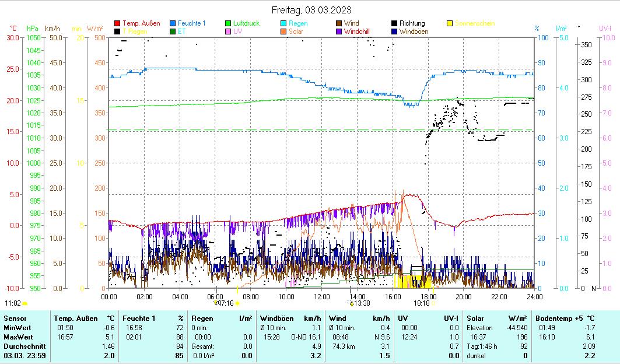Select the Windböen legend label

point(414,32)
